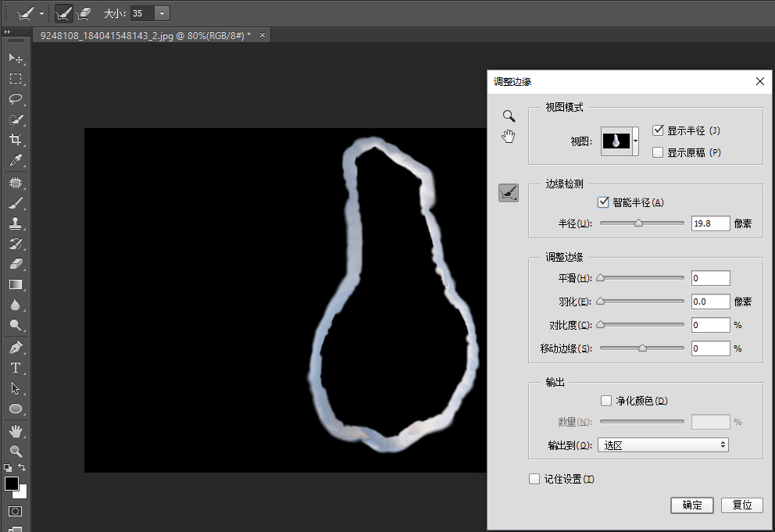Select the Ellipse shape tool
Screen dimensions: 775x532
(16, 409)
